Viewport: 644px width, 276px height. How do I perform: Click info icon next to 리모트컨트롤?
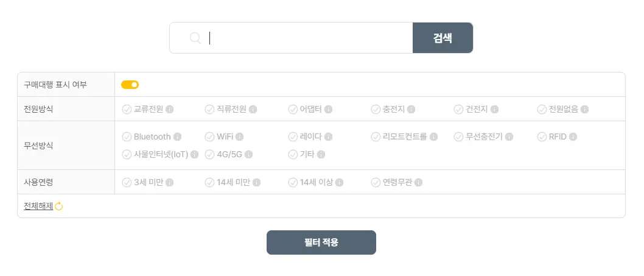[434, 137]
